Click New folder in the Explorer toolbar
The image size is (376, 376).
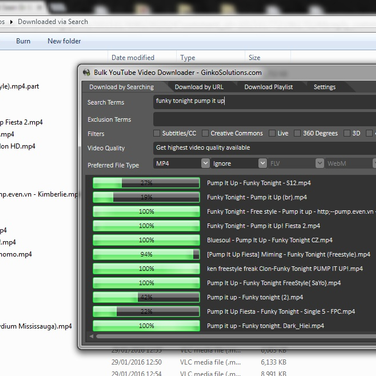click(x=64, y=41)
